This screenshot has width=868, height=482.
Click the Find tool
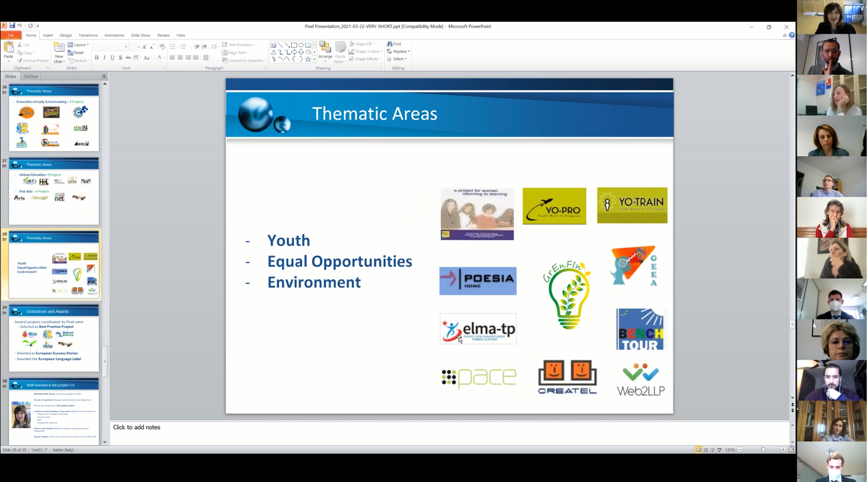394,44
